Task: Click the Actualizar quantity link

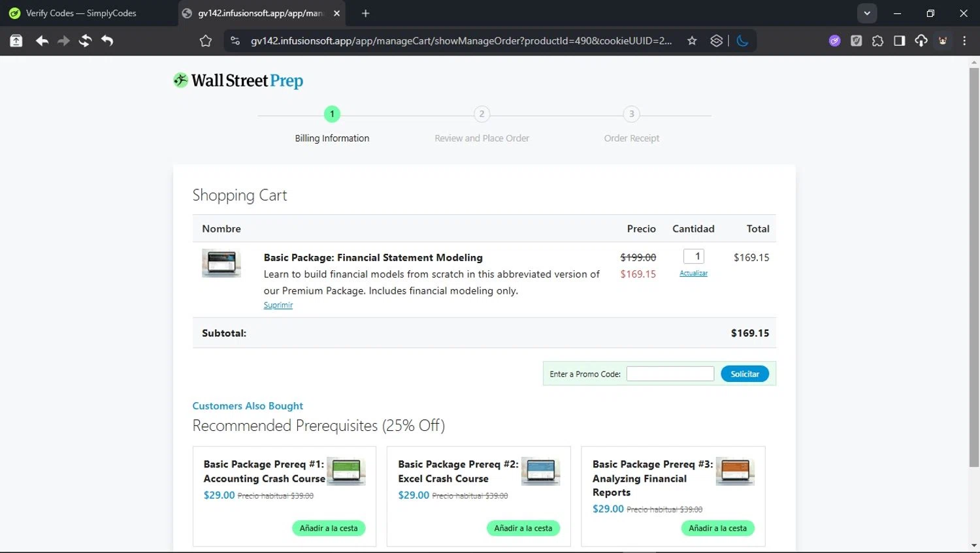Action: coord(693,273)
